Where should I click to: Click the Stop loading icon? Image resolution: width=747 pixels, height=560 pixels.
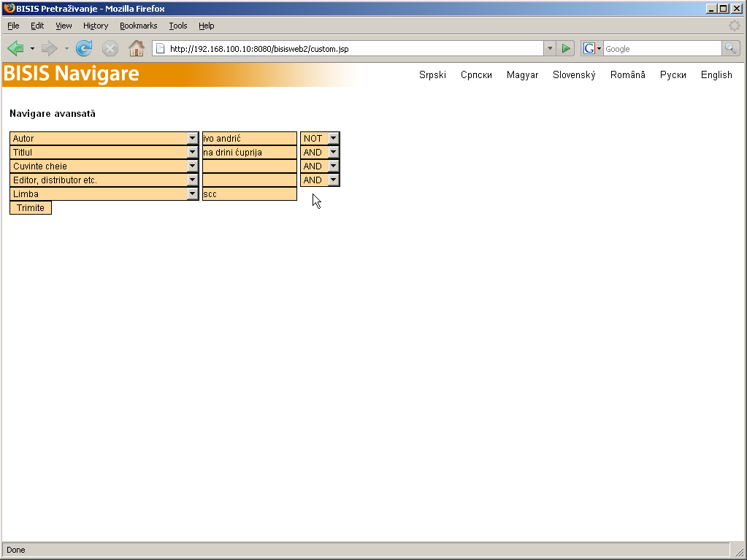pyautogui.click(x=110, y=48)
